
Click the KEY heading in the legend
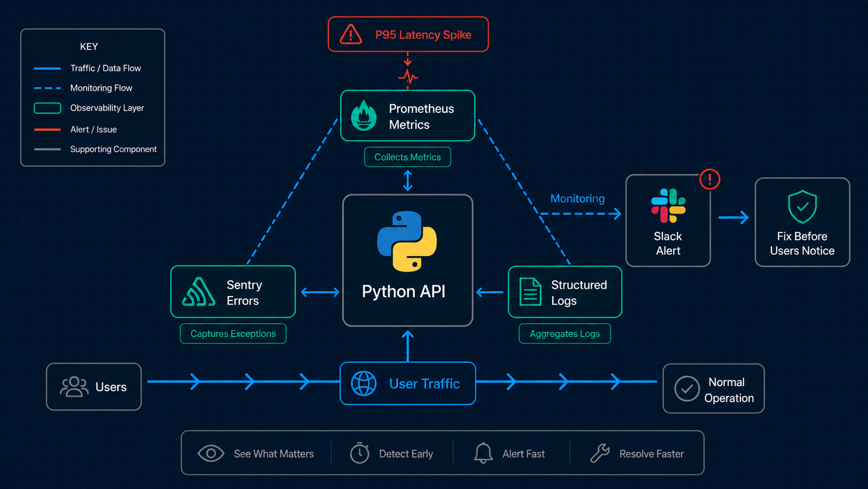[89, 47]
